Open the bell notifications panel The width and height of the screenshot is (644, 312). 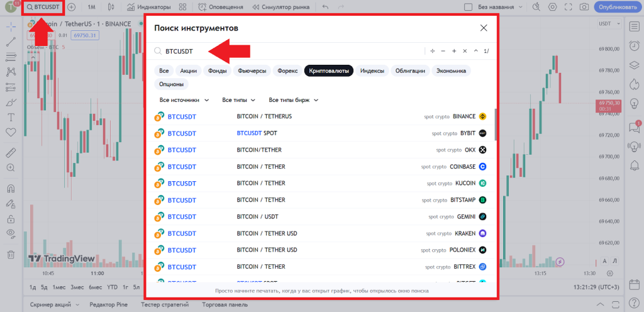pyautogui.click(x=633, y=165)
